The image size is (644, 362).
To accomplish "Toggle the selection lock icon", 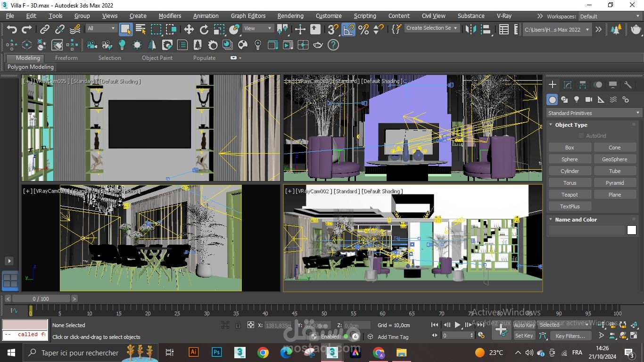I will point(238,325).
